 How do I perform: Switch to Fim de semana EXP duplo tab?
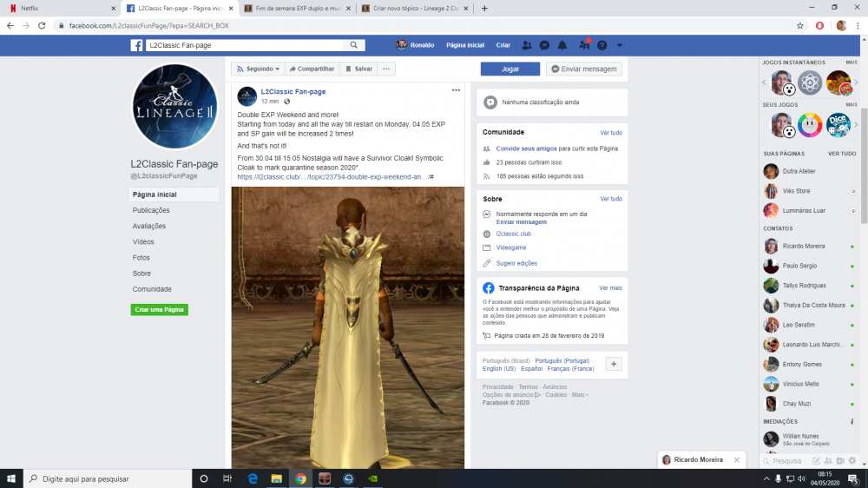(x=297, y=9)
